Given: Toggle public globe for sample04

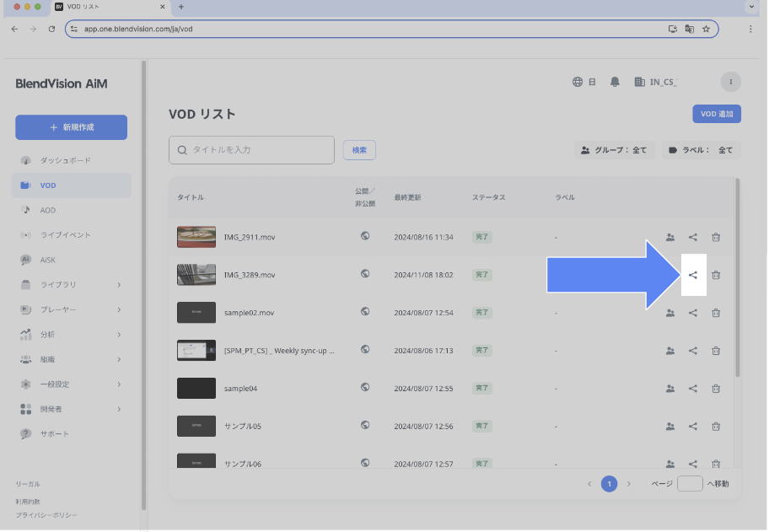Looking at the screenshot, I should point(365,387).
